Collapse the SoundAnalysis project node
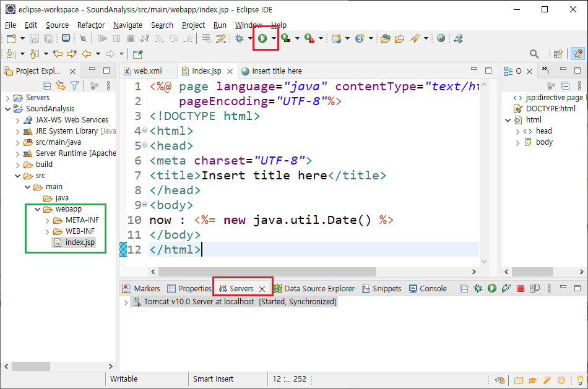 [8, 109]
